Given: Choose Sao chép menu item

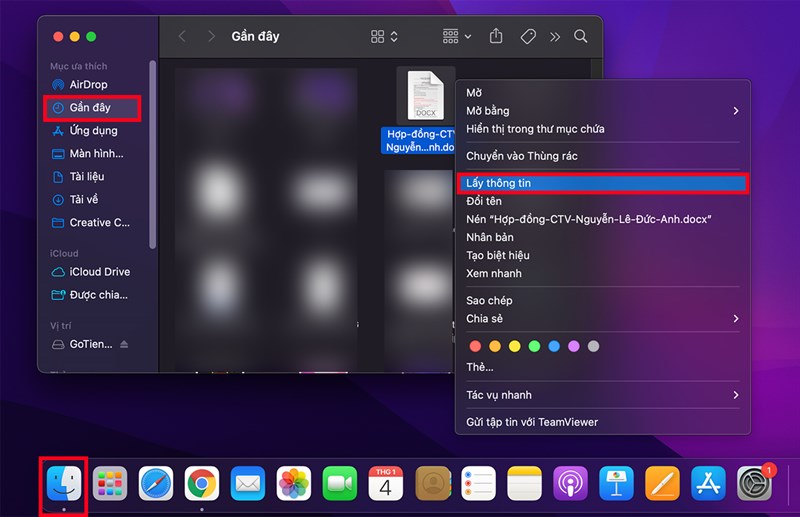Looking at the screenshot, I should (x=603, y=301).
